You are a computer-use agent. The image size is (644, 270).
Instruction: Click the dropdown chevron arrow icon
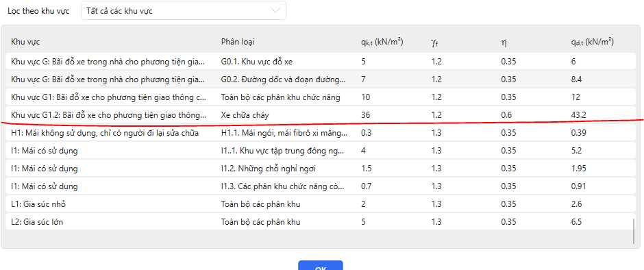tap(276, 11)
